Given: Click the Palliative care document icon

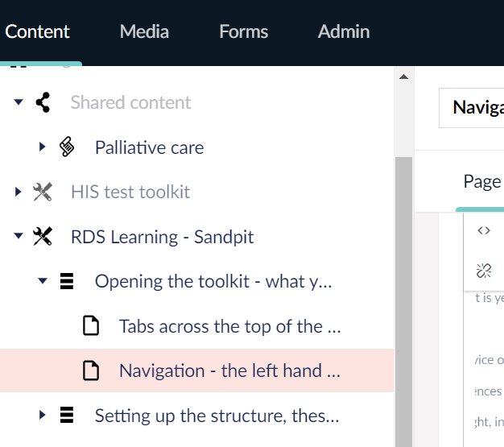Looking at the screenshot, I should (67, 147).
